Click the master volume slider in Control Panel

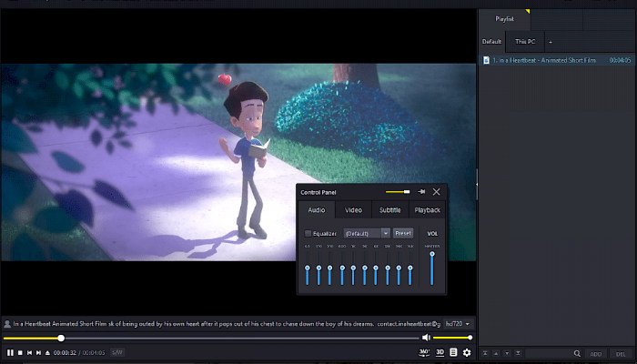pyautogui.click(x=432, y=267)
